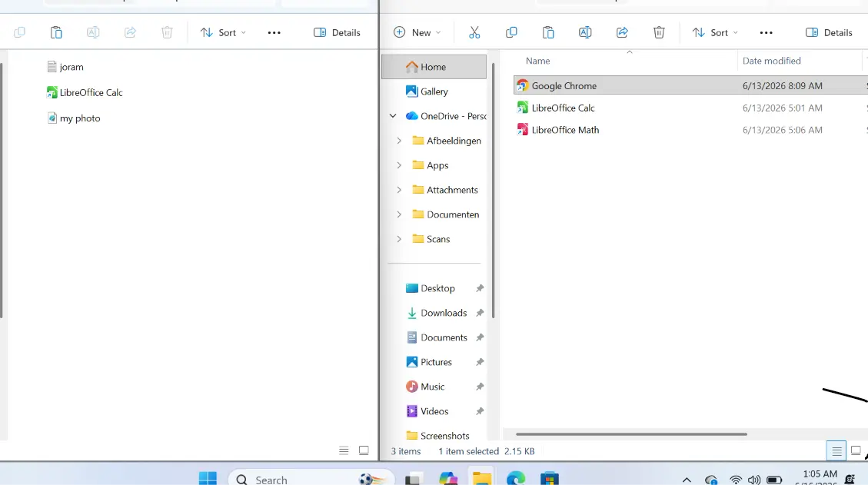Select Google Chrome shortcut in file list
868x485 pixels.
point(691,86)
